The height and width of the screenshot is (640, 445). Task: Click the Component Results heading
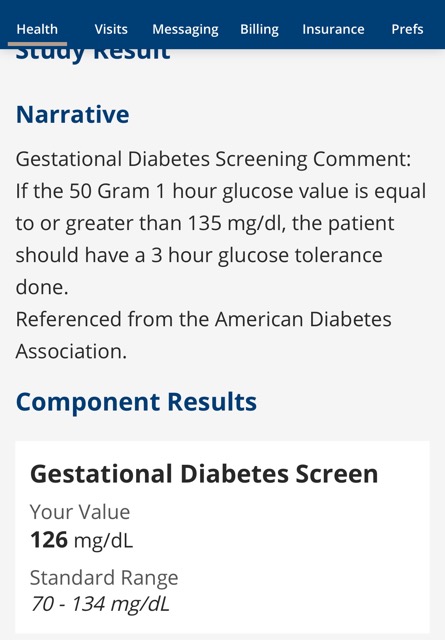click(136, 402)
